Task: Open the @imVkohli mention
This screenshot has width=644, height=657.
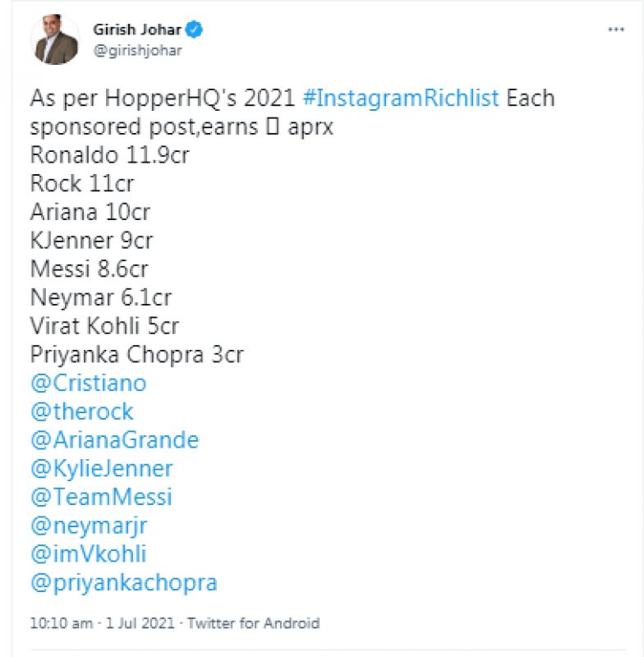Action: (x=88, y=554)
